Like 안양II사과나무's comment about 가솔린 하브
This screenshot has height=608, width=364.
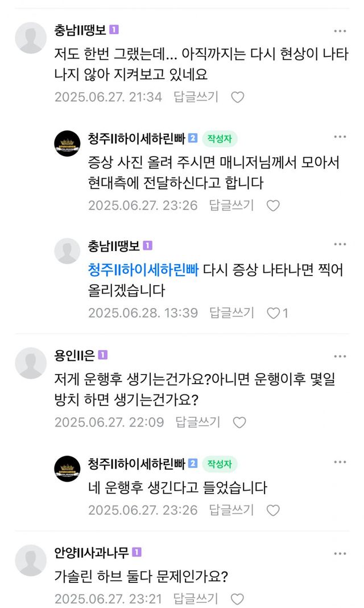coord(237,599)
